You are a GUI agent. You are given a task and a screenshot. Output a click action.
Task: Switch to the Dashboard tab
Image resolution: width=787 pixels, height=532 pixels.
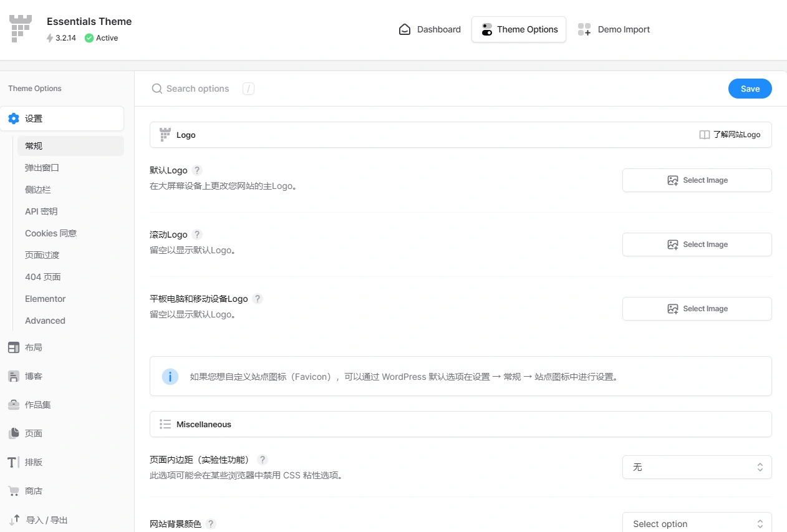(x=429, y=29)
